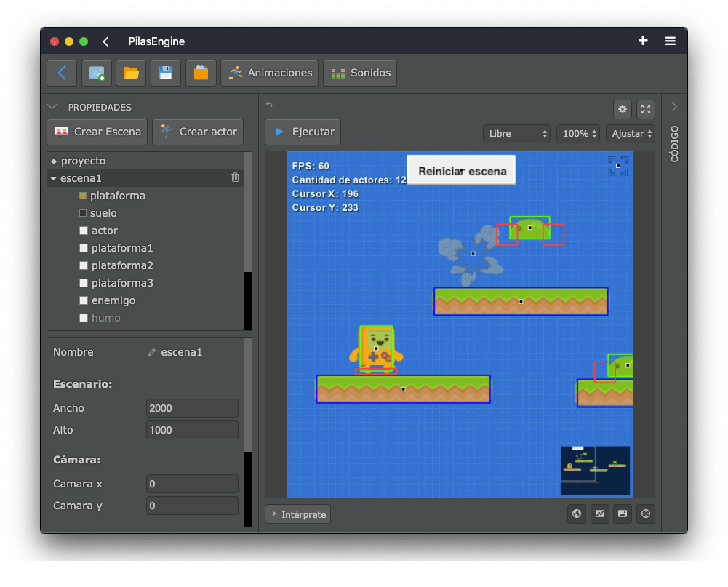Select actor in the scene tree
This screenshot has height=587, width=728.
(104, 231)
